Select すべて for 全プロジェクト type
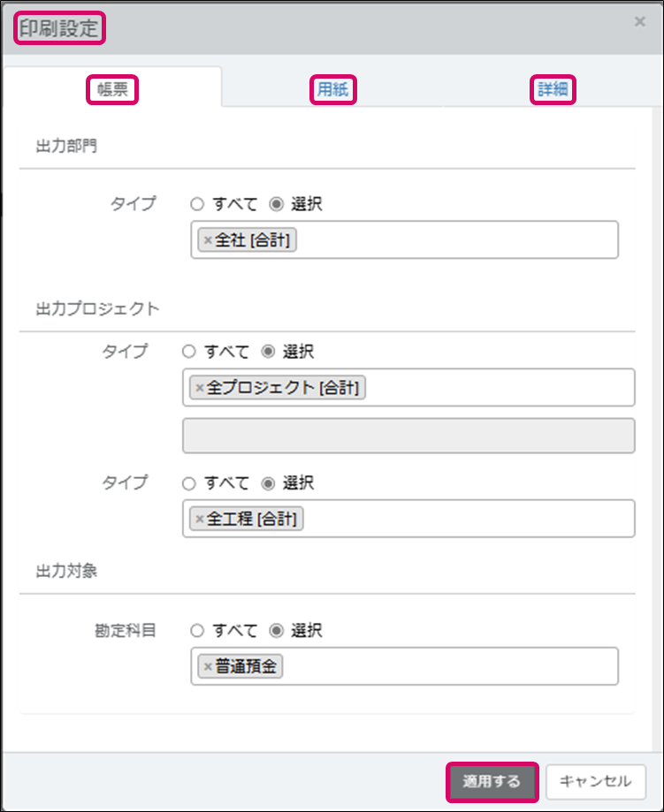 (188, 352)
